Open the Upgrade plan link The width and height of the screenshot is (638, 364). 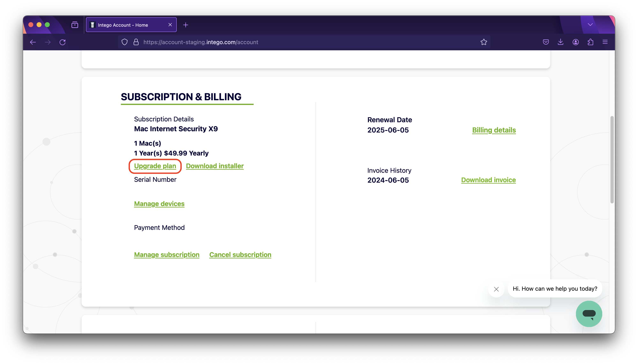point(155,166)
